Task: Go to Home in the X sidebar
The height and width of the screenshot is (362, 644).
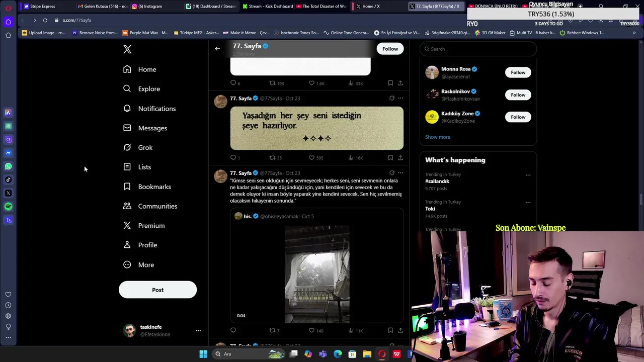Action: coord(140,69)
